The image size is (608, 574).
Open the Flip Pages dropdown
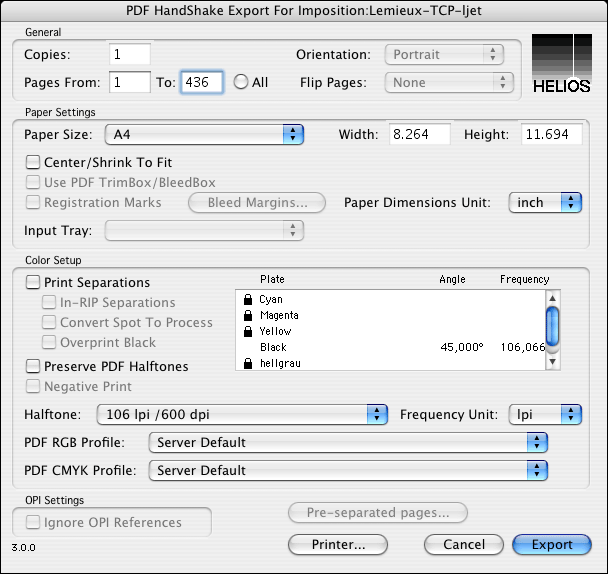point(449,83)
